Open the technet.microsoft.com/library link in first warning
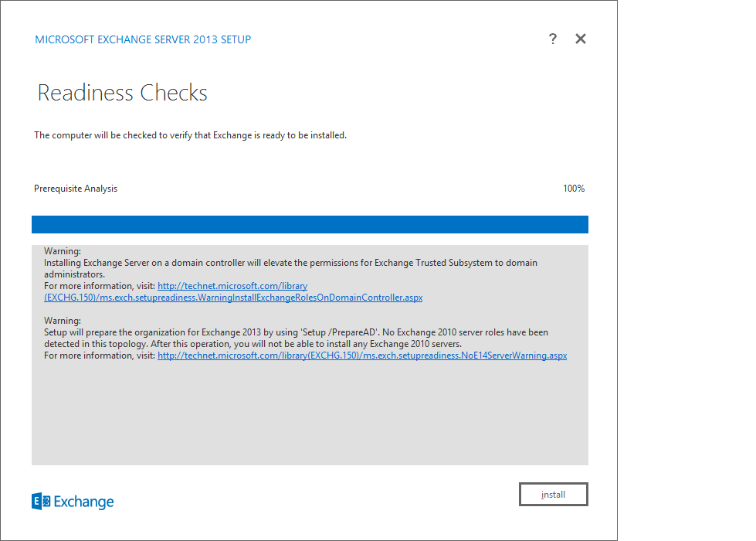This screenshot has height=541, width=756. click(232, 286)
